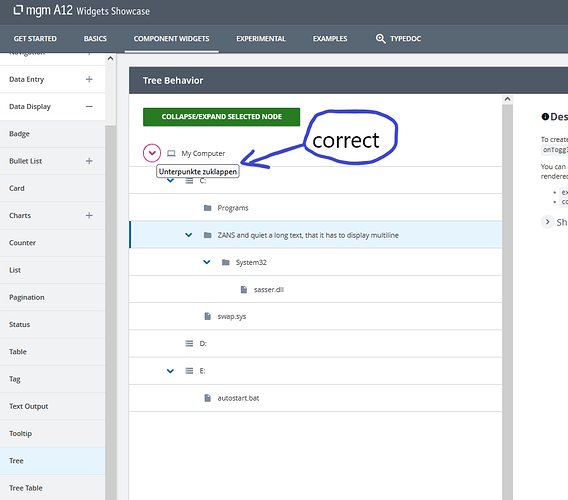
Task: Collapse the System32 folder chevron
Action: 206,262
